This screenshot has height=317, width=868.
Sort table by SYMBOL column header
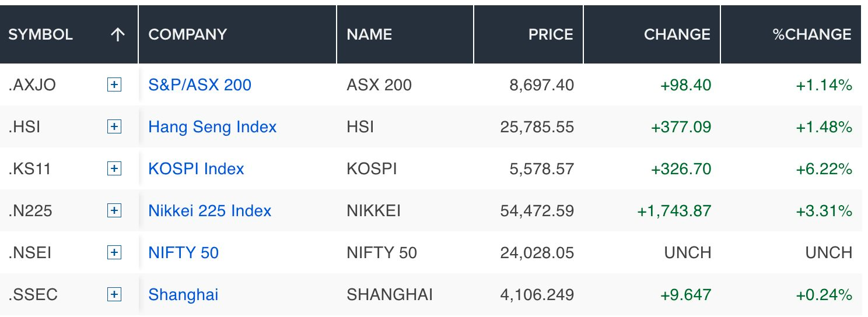(x=41, y=35)
